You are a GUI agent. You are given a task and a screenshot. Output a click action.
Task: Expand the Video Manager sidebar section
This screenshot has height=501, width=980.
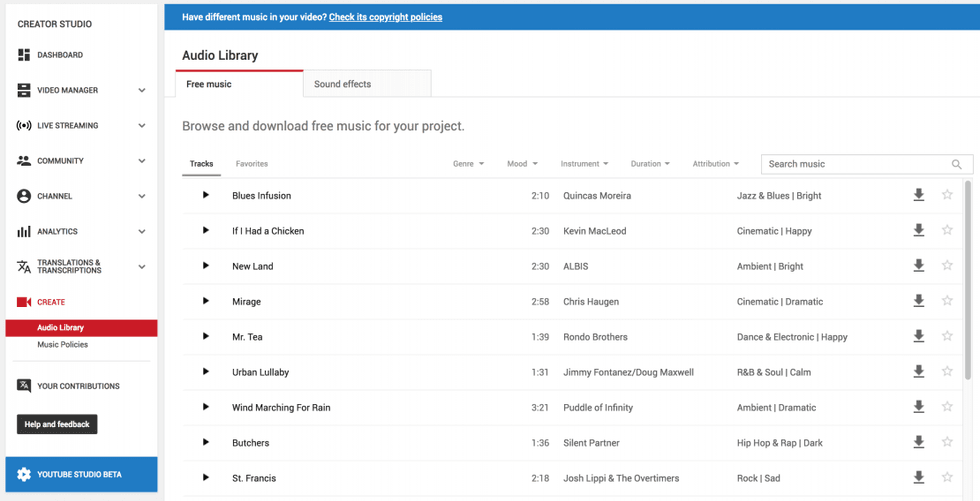click(x=142, y=90)
